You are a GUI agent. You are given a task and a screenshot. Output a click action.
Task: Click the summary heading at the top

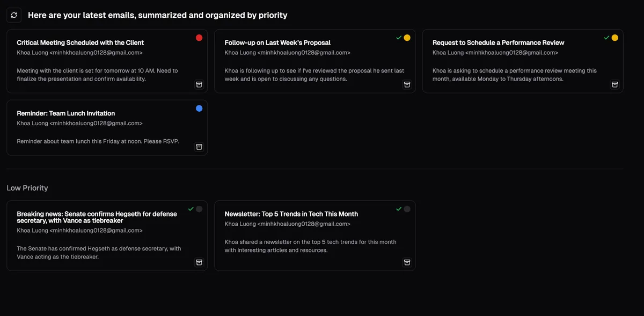click(157, 15)
